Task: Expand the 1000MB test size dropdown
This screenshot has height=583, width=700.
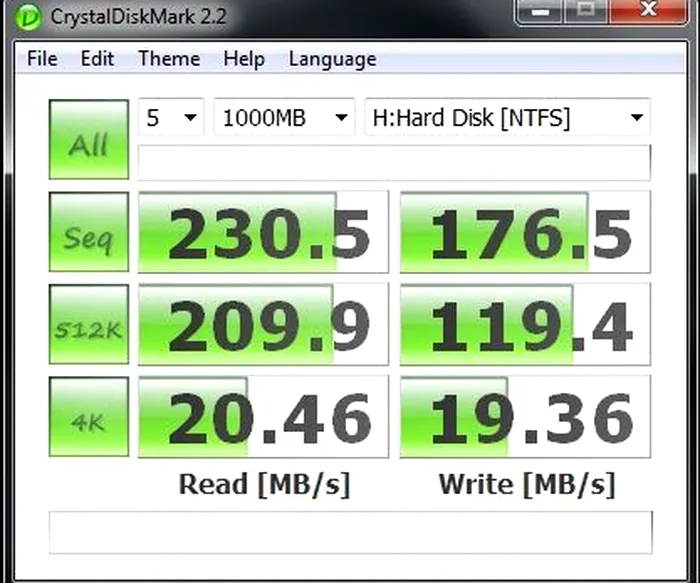Action: [284, 117]
